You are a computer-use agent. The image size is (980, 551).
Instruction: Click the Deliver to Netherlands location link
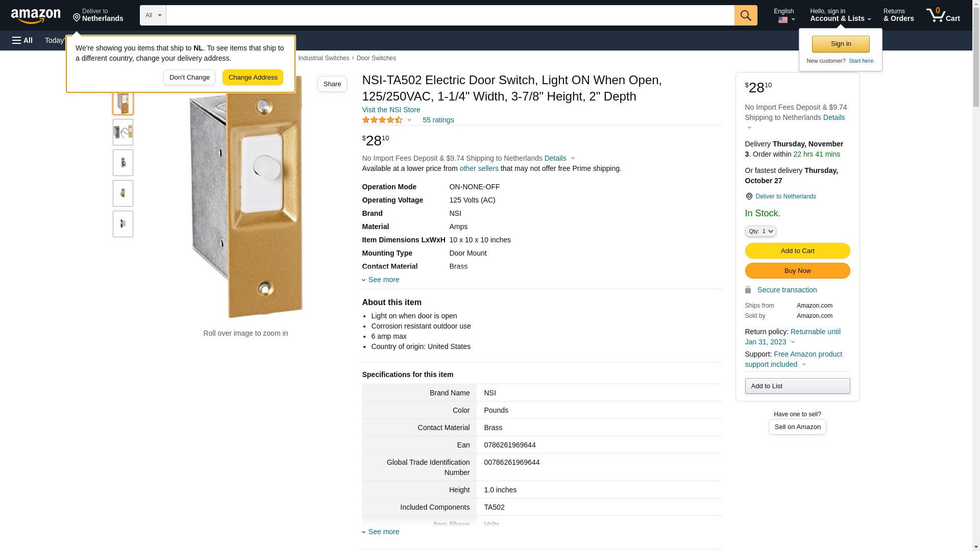(x=785, y=196)
